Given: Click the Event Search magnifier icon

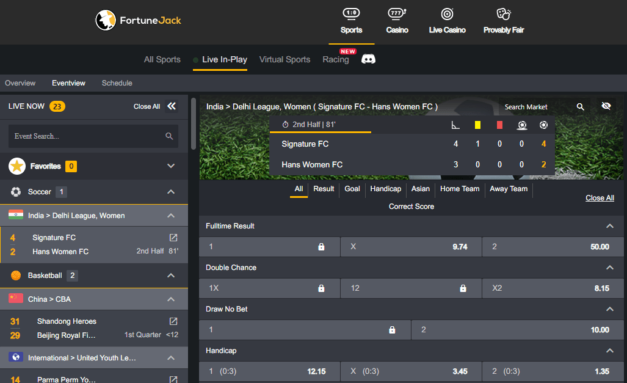Looking at the screenshot, I should tap(169, 136).
